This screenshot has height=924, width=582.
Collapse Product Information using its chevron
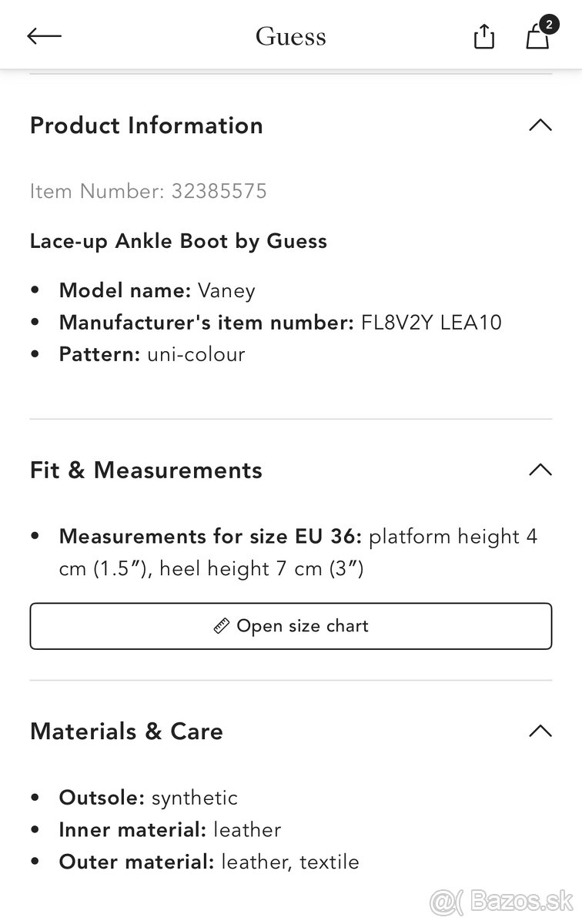(540, 125)
